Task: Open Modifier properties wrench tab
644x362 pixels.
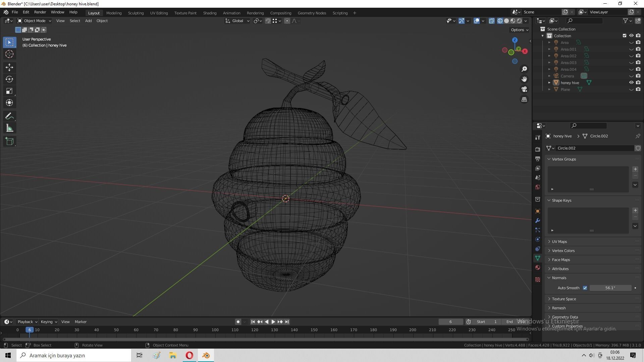Action: pos(538,221)
